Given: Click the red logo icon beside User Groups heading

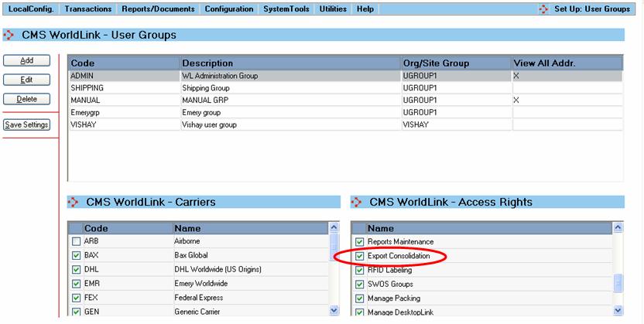Looking at the screenshot, I should [9, 36].
